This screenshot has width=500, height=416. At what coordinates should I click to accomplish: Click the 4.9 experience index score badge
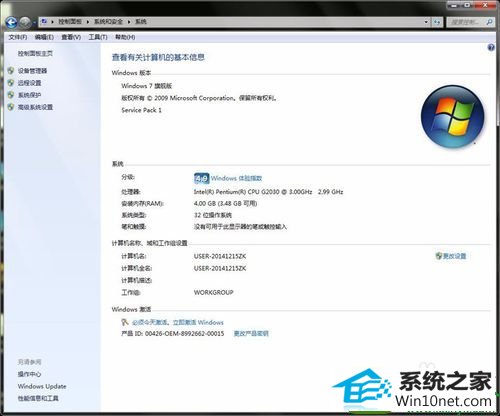pos(201,178)
